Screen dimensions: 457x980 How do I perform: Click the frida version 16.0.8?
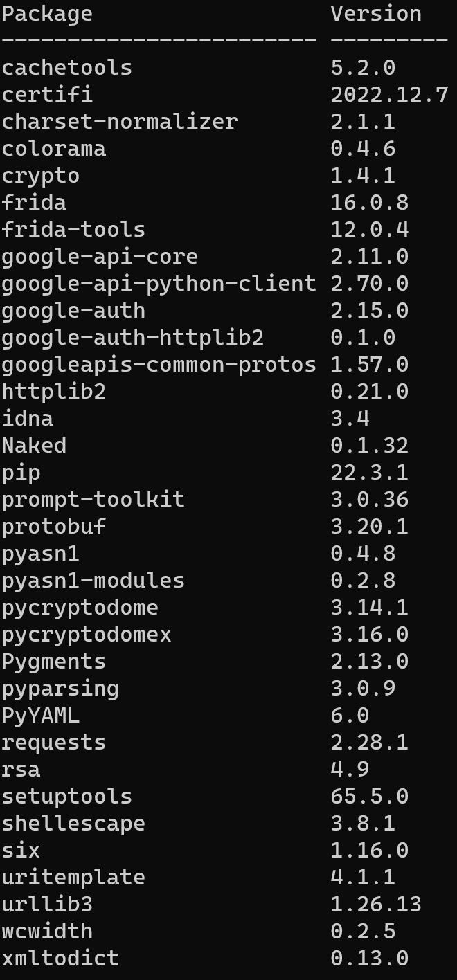(x=370, y=202)
